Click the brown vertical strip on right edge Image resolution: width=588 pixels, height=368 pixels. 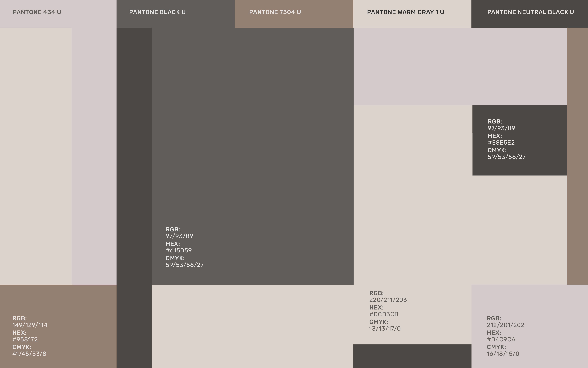click(x=577, y=156)
